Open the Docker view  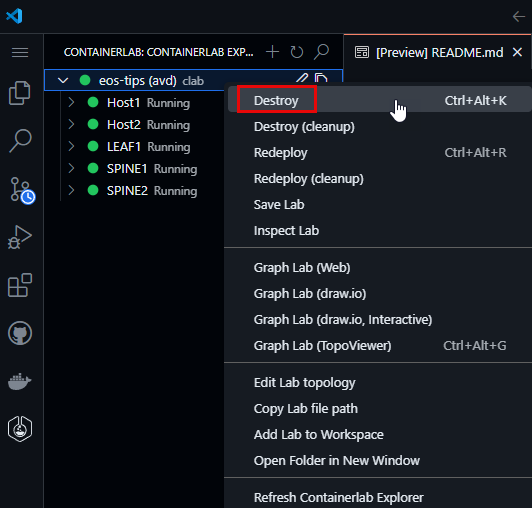pos(20,381)
